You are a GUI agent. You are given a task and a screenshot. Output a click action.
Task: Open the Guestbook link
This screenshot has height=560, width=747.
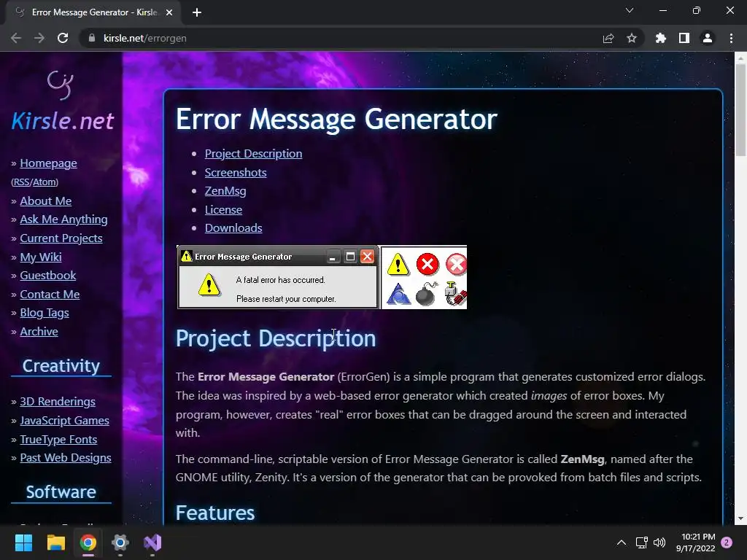click(x=47, y=275)
